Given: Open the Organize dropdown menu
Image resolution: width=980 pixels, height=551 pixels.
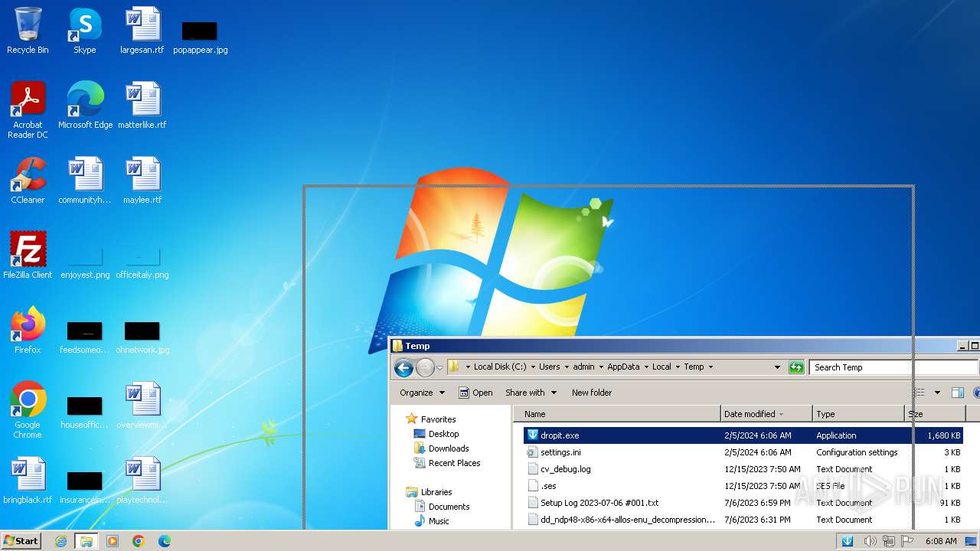Looking at the screenshot, I should click(422, 393).
